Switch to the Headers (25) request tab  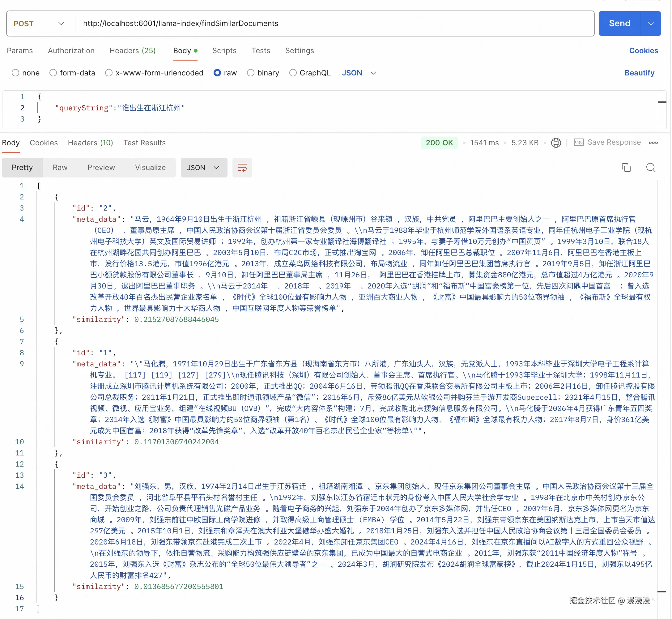click(x=132, y=51)
